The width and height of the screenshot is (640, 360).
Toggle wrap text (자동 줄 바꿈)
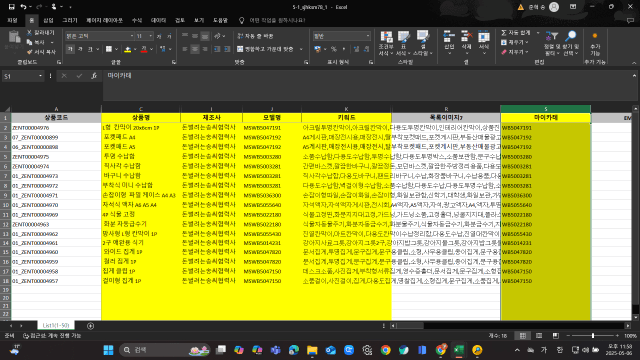(x=256, y=36)
